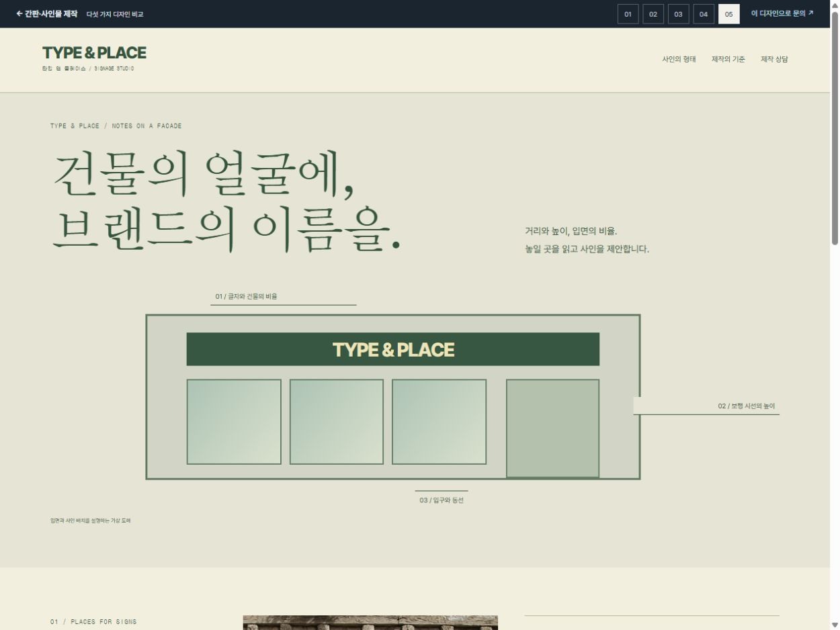Image resolution: width=840 pixels, height=630 pixels.
Task: Switch to design tab 03
Action: [679, 14]
